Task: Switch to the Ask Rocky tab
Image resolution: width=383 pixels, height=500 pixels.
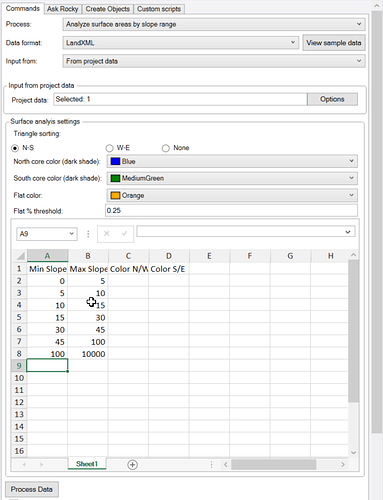Action: (x=63, y=9)
